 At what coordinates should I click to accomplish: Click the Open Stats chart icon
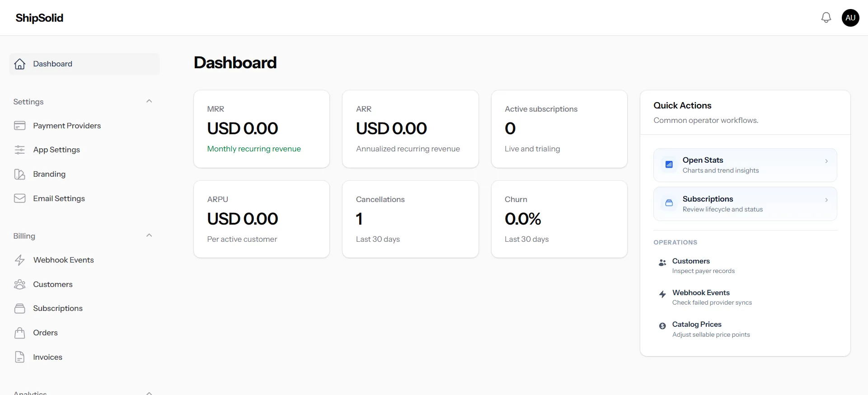[669, 165]
